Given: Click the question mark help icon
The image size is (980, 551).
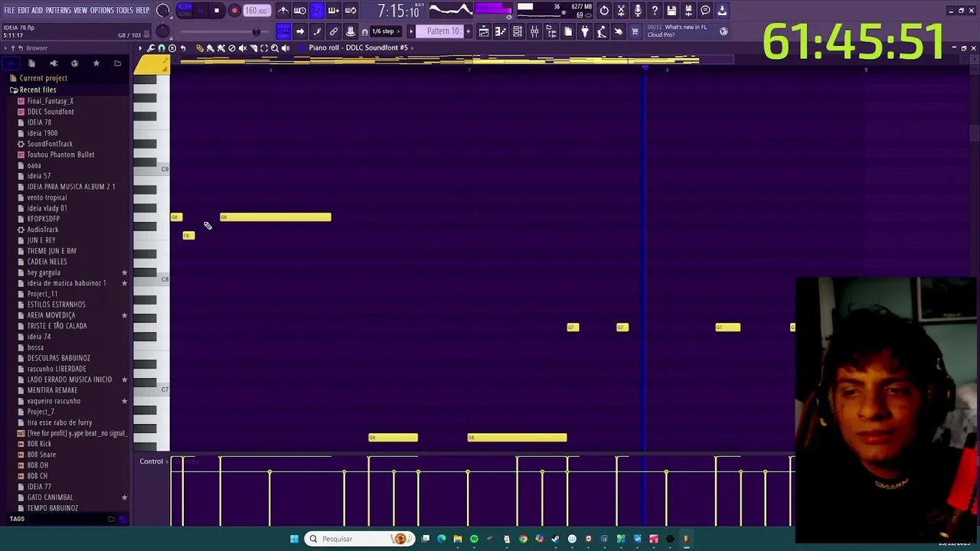Looking at the screenshot, I should point(655,11).
